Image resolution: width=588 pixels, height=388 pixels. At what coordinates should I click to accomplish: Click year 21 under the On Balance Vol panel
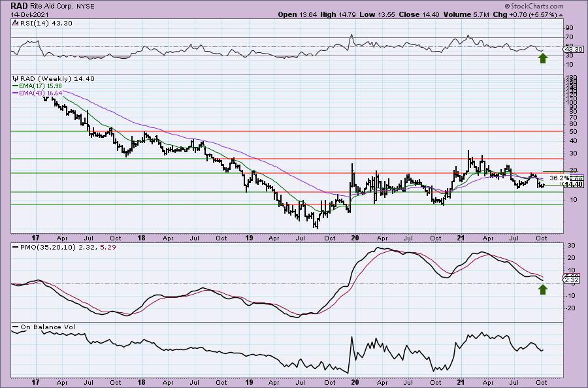[x=461, y=382]
